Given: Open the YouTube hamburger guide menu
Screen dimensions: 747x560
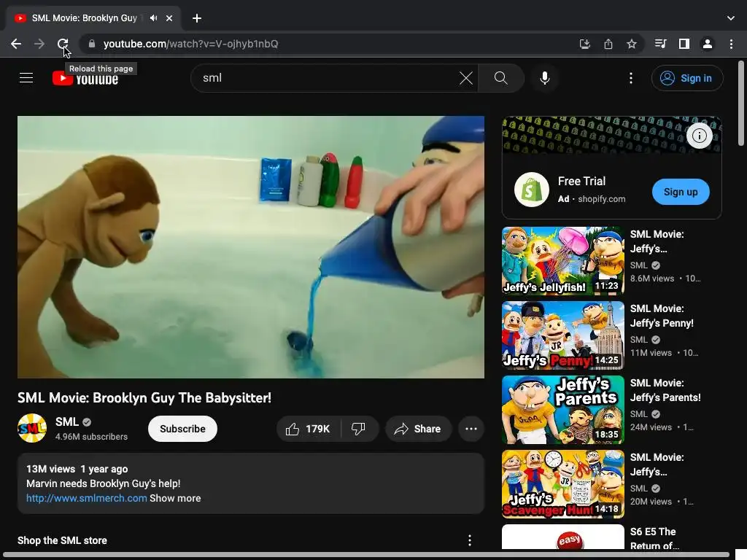Looking at the screenshot, I should point(26,78).
